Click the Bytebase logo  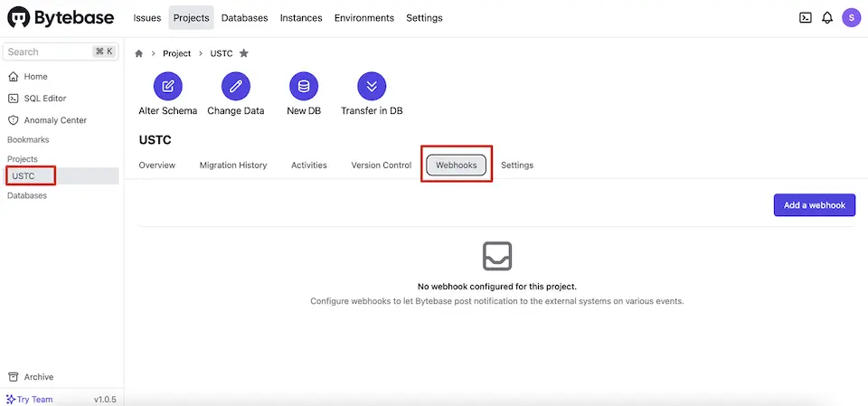pyautogui.click(x=61, y=18)
